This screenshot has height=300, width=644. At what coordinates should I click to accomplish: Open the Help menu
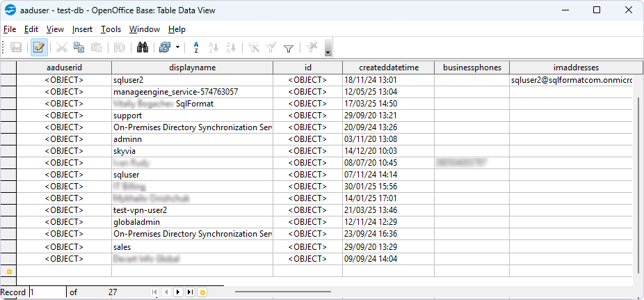point(177,29)
